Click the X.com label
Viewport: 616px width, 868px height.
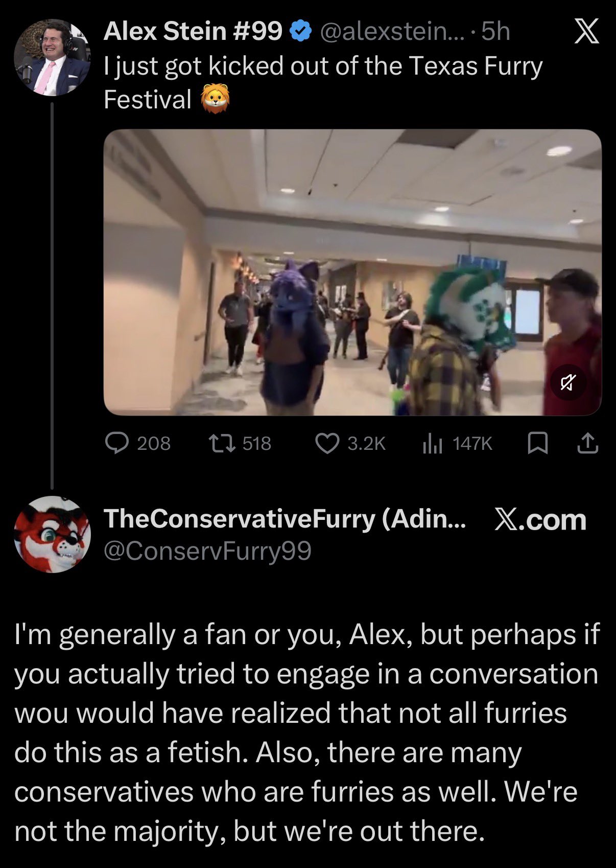click(x=541, y=519)
